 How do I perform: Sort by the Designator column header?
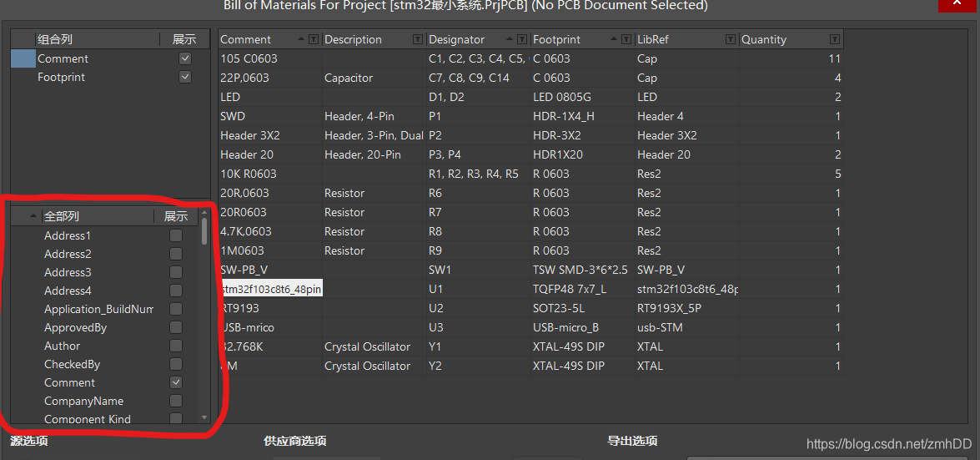[456, 40]
